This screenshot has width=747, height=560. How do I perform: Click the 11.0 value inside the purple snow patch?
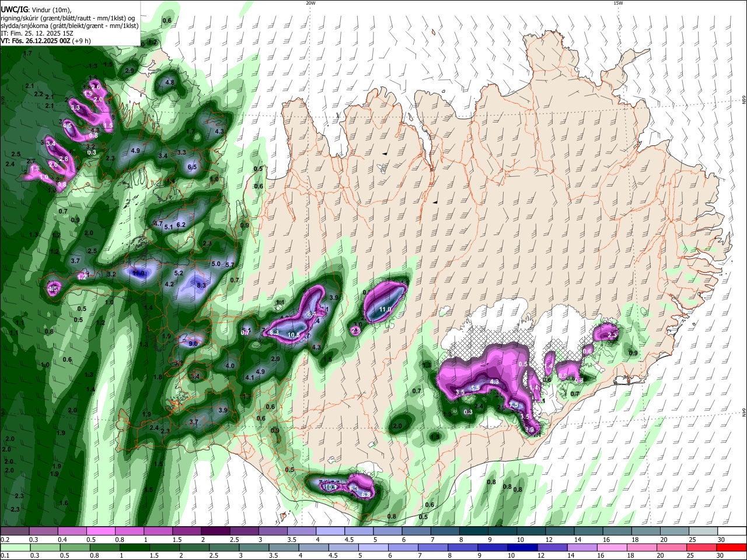point(385,309)
